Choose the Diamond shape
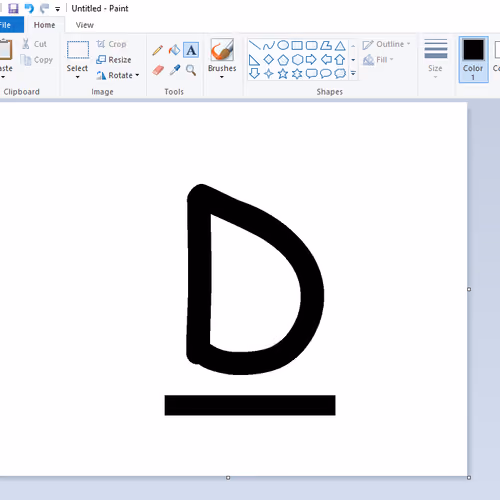Image resolution: width=500 pixels, height=500 pixels. pyautogui.click(x=269, y=60)
